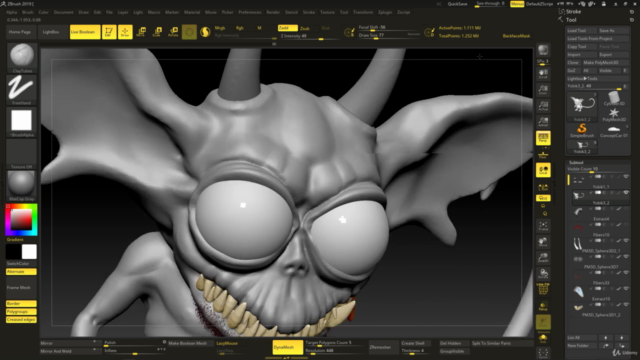Enable Mrgb mode
The image size is (640, 360).
tap(221, 28)
